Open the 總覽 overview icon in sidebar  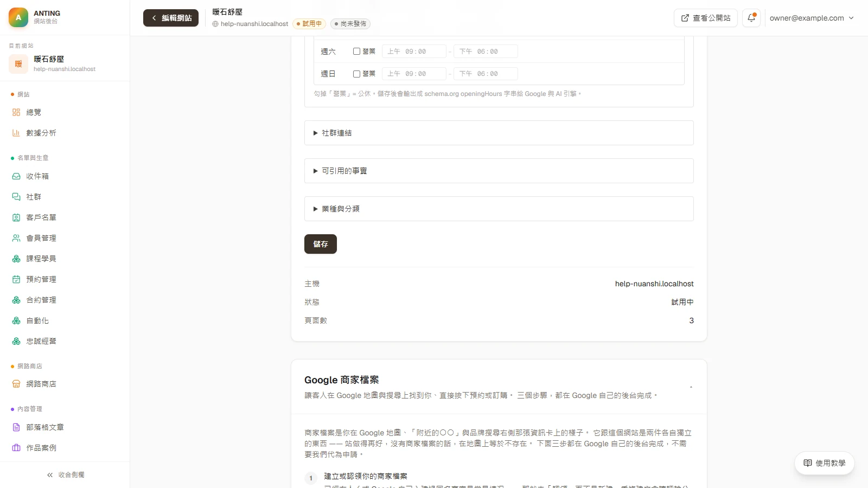click(x=16, y=112)
